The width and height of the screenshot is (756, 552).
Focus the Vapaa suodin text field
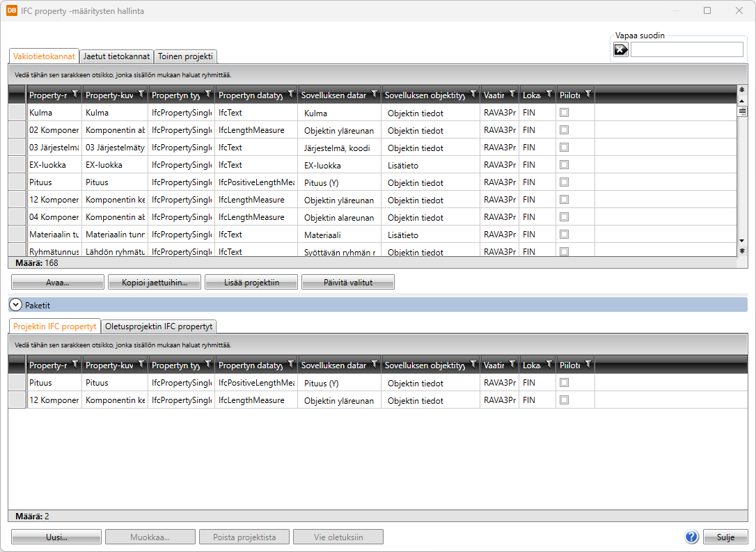click(x=686, y=49)
